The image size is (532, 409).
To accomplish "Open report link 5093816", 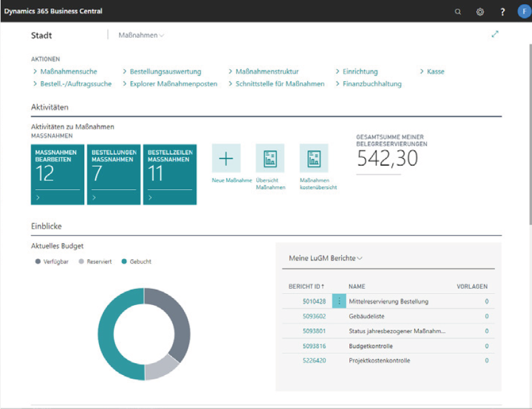I will (314, 346).
